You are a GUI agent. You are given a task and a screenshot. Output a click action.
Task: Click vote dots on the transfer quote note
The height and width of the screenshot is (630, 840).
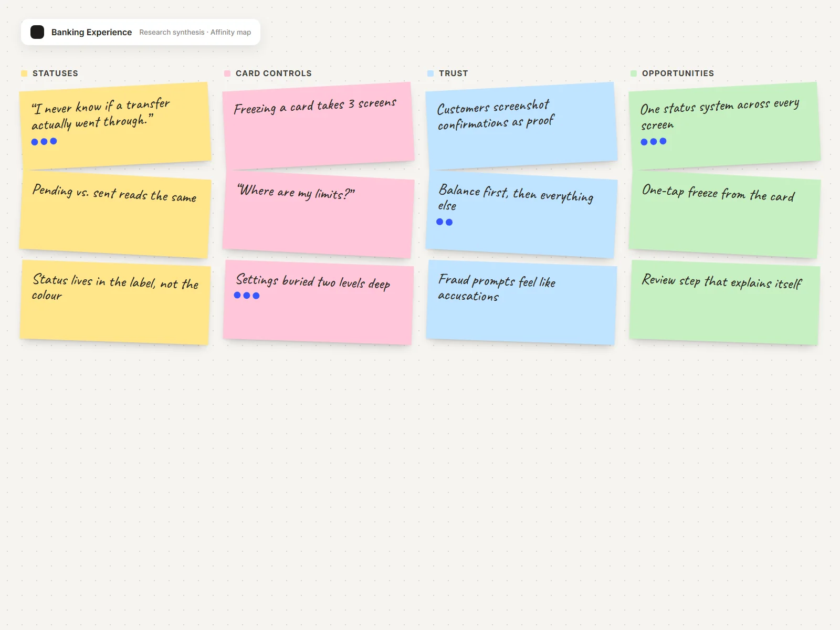pos(44,142)
